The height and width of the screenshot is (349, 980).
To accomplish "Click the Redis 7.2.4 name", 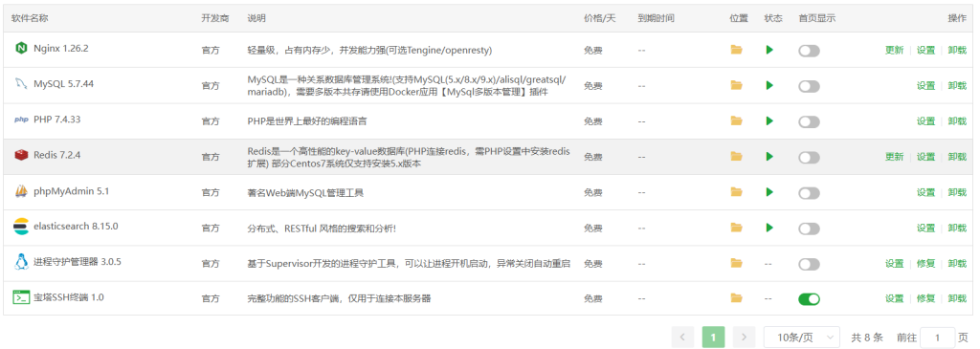I will [x=56, y=155].
